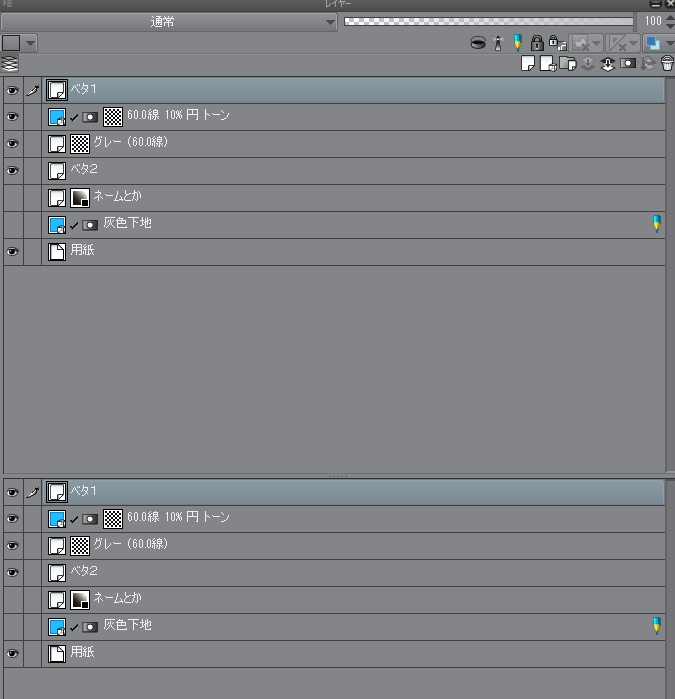Hide the ベタ1 layer in the top pane

(12, 90)
